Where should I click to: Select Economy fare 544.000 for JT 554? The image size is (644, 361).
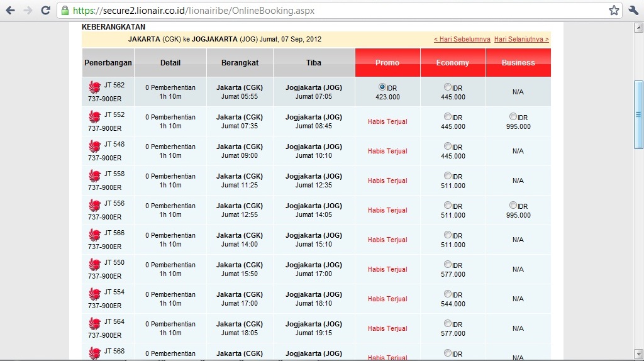tap(448, 294)
